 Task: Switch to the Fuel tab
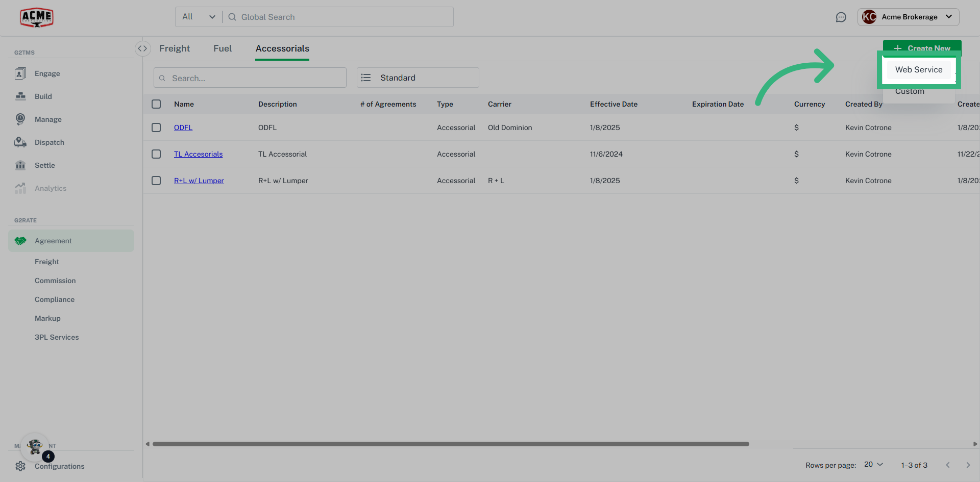223,48
